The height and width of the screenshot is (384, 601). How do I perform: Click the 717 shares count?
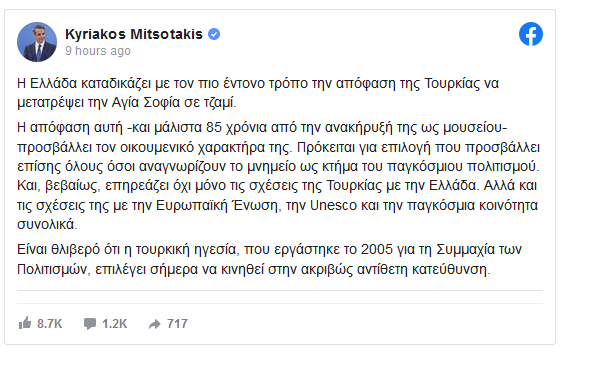(x=177, y=324)
